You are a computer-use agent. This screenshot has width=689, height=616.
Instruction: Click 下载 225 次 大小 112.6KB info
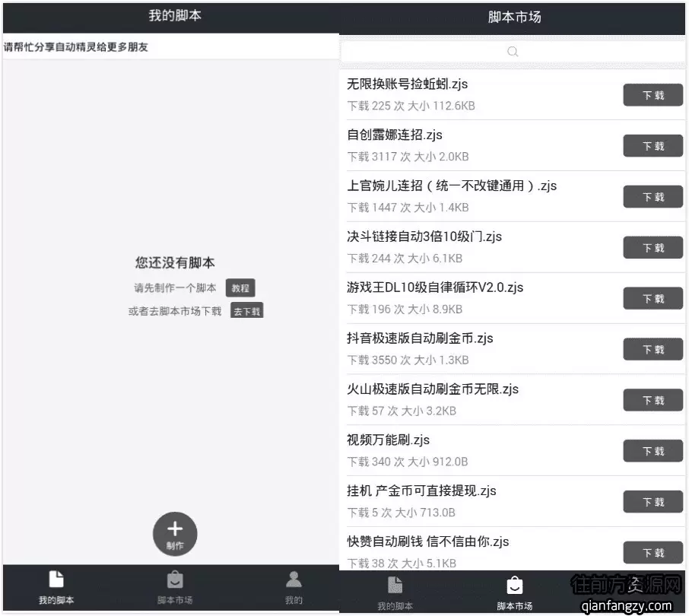click(x=411, y=106)
